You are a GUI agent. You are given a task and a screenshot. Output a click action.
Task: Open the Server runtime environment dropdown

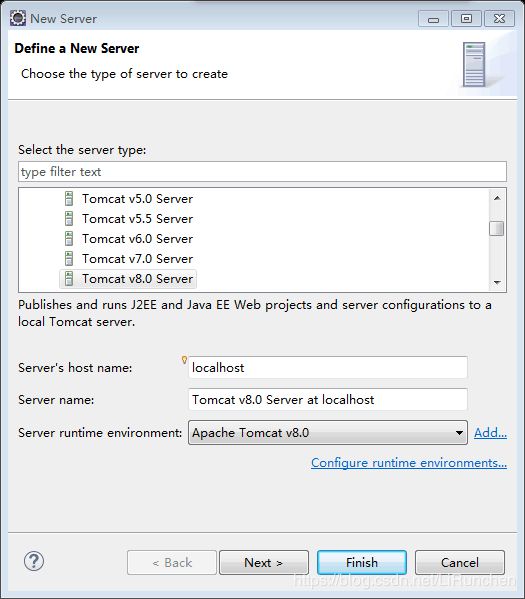[x=328, y=432]
